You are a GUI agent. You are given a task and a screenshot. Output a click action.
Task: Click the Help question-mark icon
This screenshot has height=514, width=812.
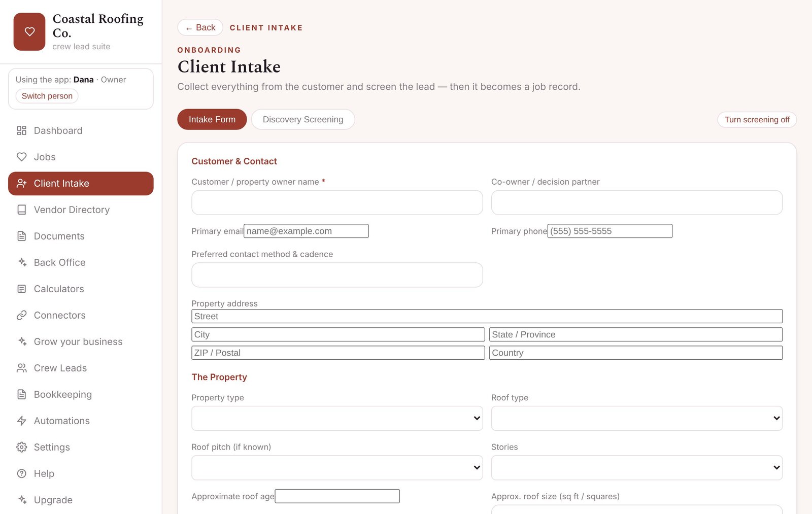click(x=21, y=473)
